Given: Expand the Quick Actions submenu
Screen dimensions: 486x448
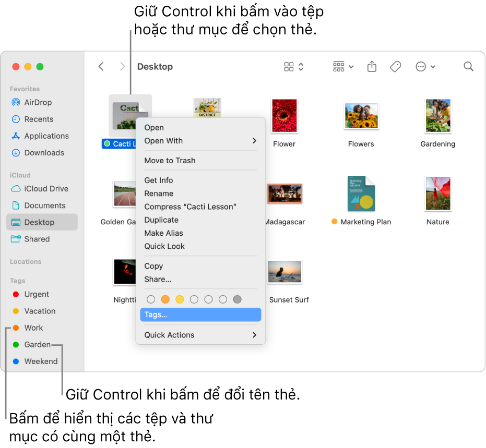Looking at the screenshot, I should tap(200, 335).
